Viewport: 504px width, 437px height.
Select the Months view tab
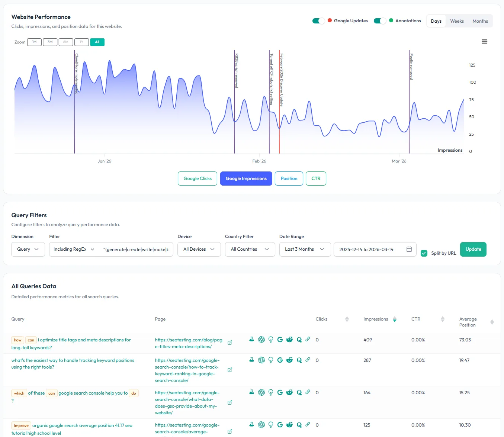click(x=480, y=21)
